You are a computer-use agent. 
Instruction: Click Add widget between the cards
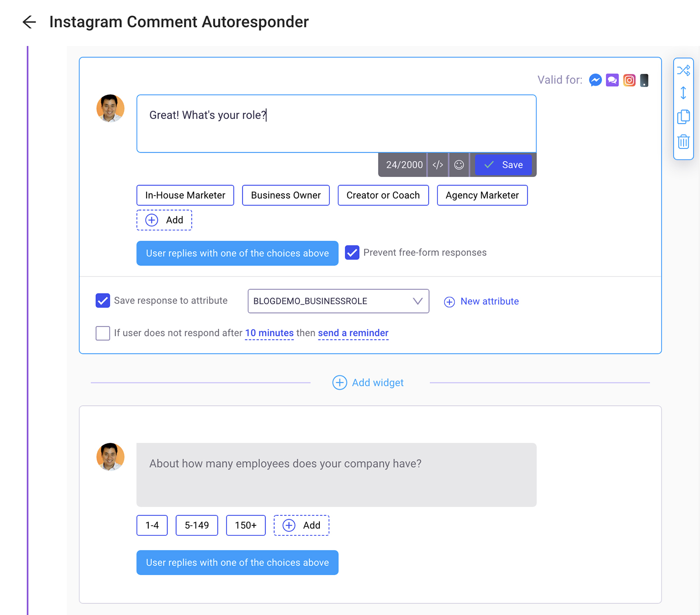(368, 383)
